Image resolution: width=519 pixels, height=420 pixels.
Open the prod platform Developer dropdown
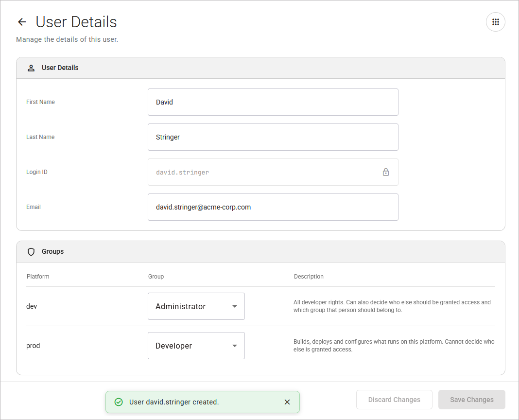coord(196,346)
